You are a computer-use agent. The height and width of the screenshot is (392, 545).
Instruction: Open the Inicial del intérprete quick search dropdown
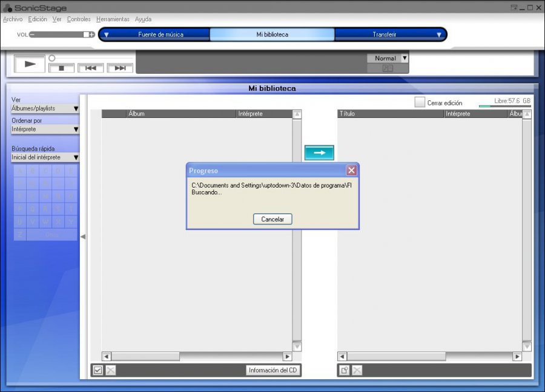[45, 157]
